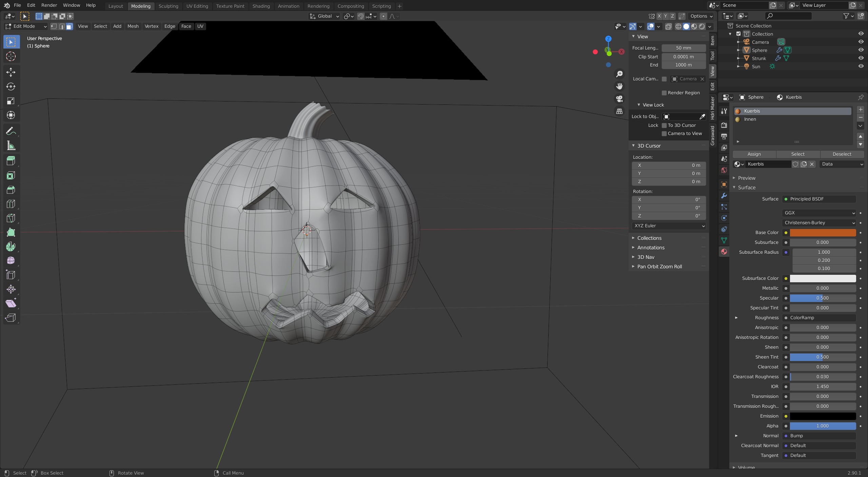The height and width of the screenshot is (477, 868).
Task: Select the Annotate pencil tool
Action: pyautogui.click(x=11, y=131)
